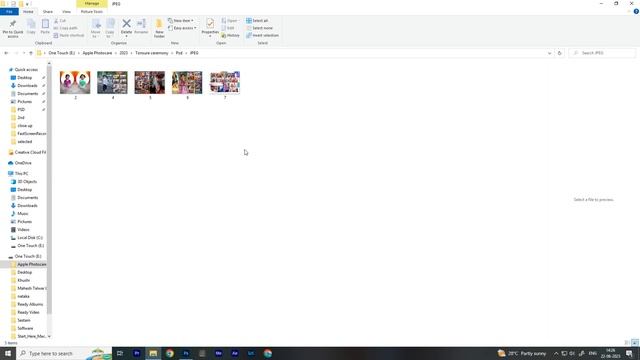This screenshot has width=640, height=360.
Task: Click Tonsure ceremony in the address path
Action: (151, 53)
